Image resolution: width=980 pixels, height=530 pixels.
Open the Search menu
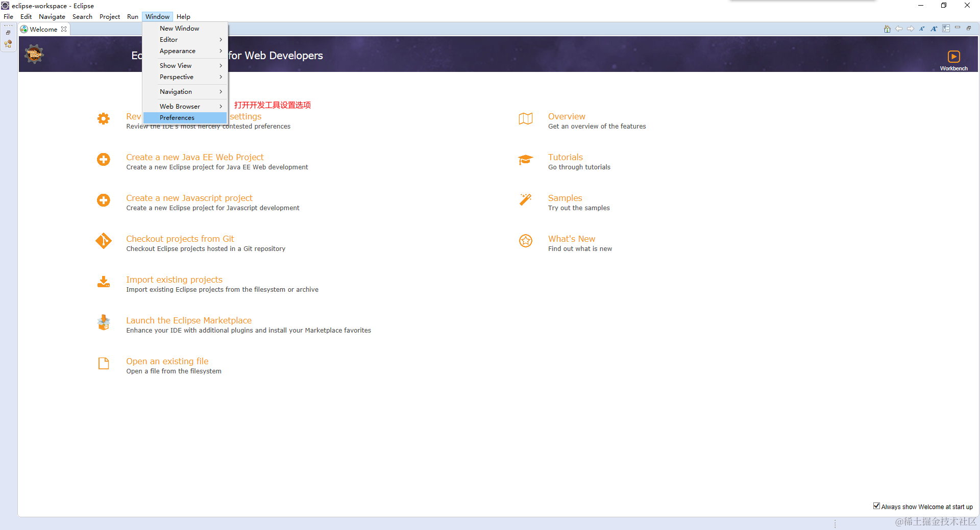click(82, 17)
